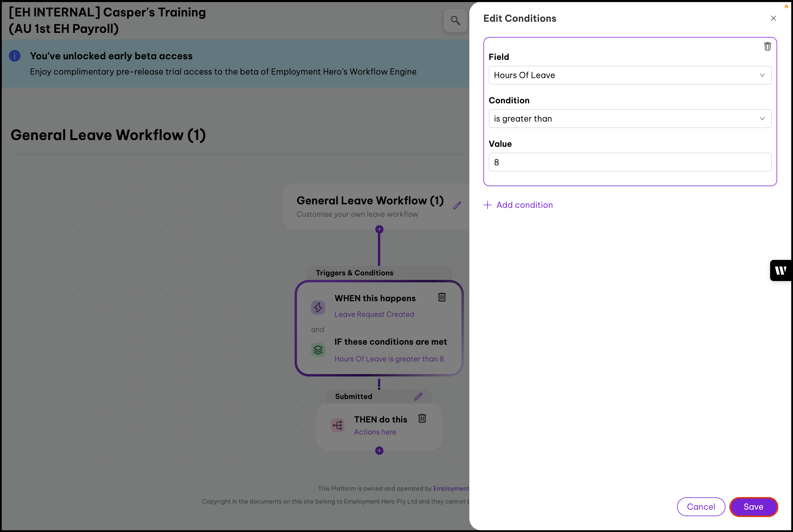
Task: Click the pink workflow action icon
Action: coord(337,425)
